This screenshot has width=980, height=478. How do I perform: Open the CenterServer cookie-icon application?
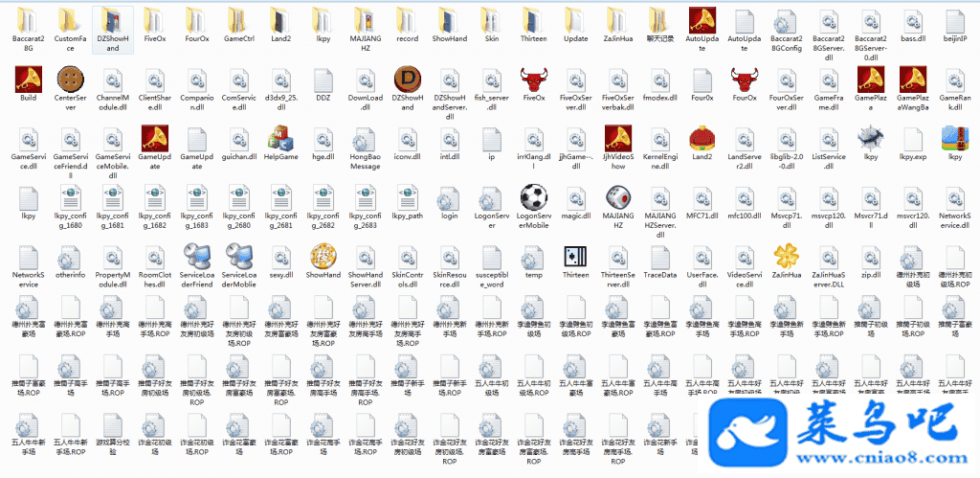tap(70, 80)
